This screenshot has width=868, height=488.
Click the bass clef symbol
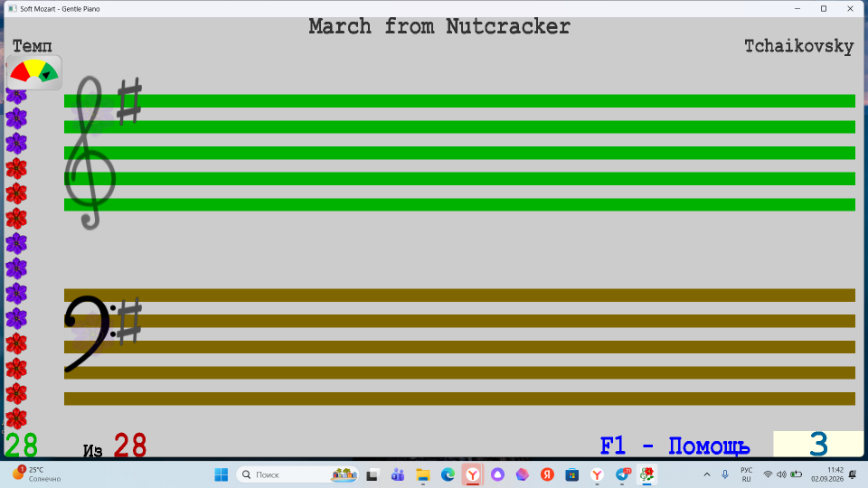(89, 333)
